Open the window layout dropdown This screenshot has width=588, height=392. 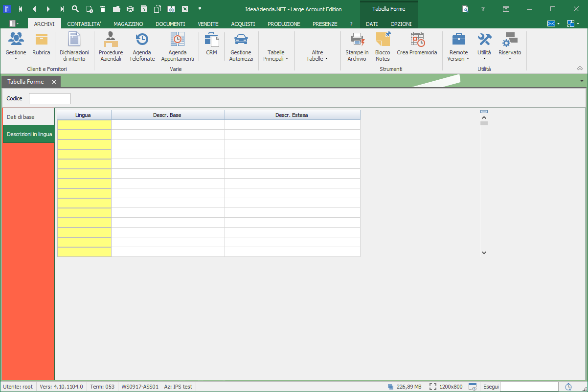pos(573,23)
